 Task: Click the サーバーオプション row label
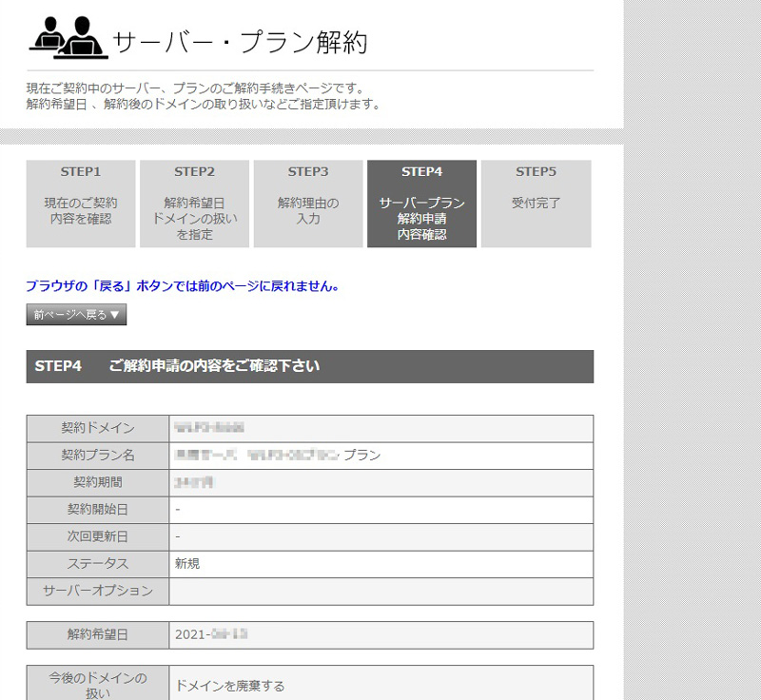click(98, 591)
